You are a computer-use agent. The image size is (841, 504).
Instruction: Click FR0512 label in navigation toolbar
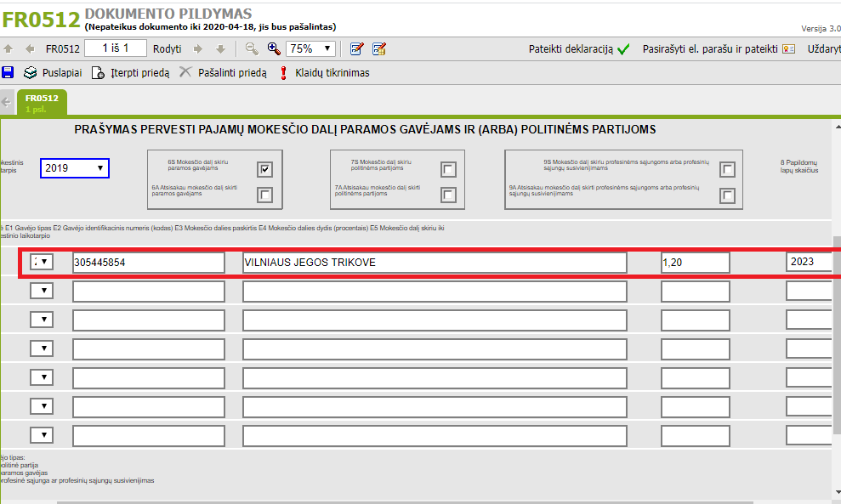63,48
